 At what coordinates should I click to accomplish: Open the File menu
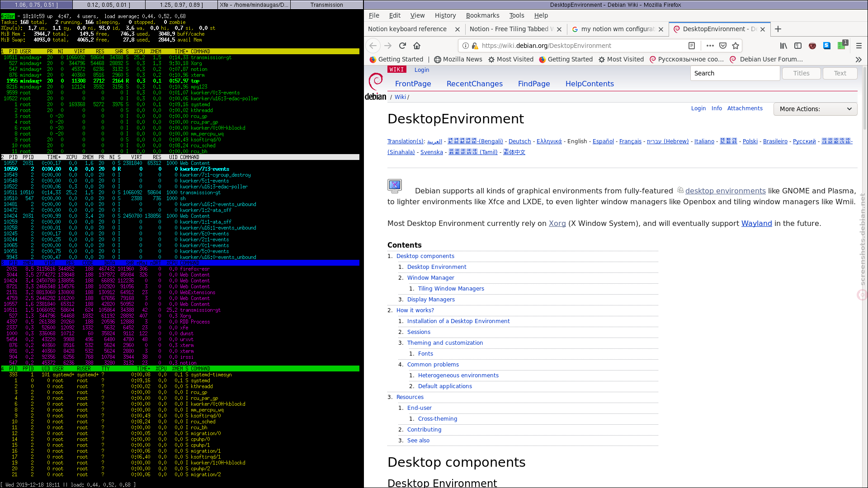[x=374, y=15]
